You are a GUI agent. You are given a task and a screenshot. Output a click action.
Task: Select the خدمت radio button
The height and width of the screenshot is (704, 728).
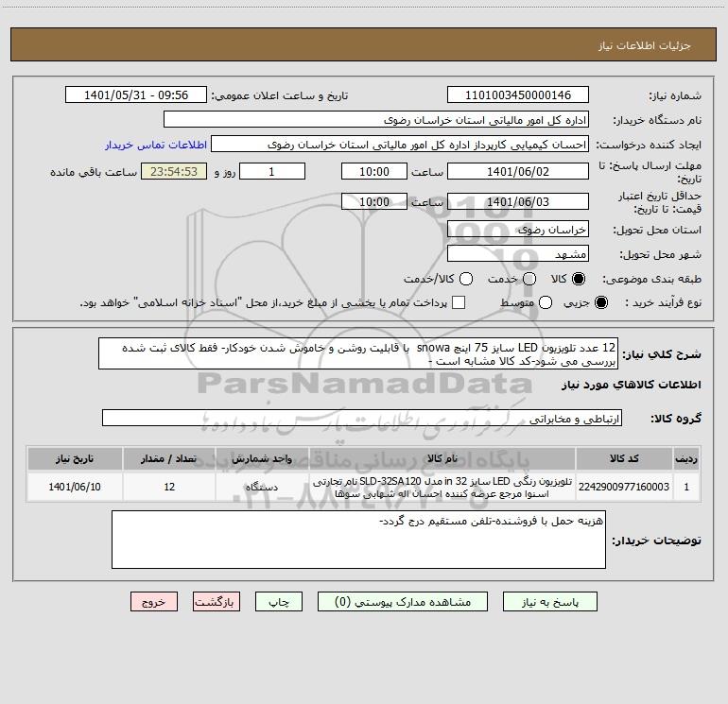pyautogui.click(x=529, y=279)
